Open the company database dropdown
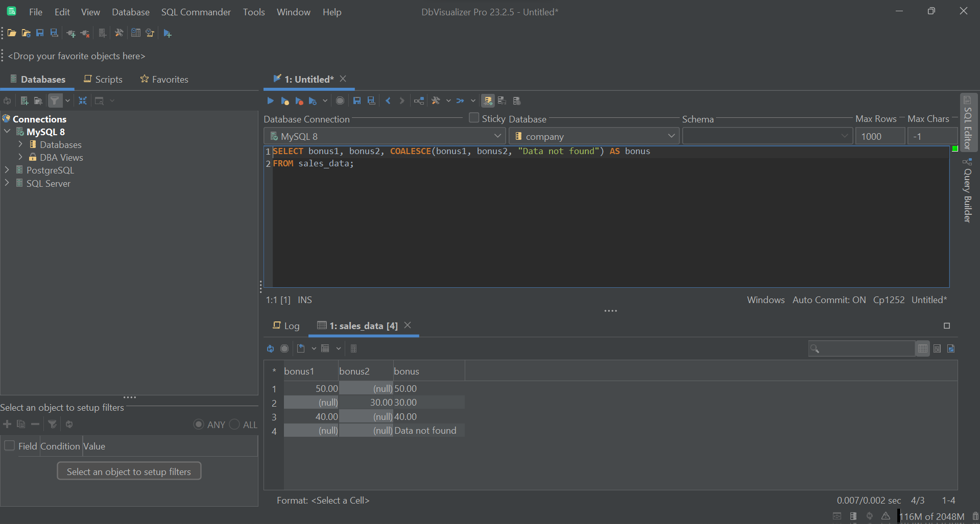 click(x=671, y=136)
